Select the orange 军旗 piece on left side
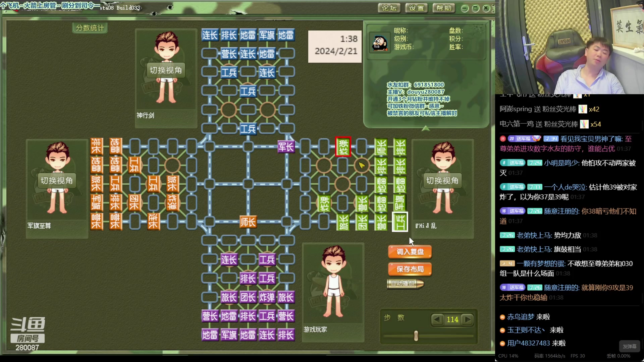 click(x=96, y=203)
